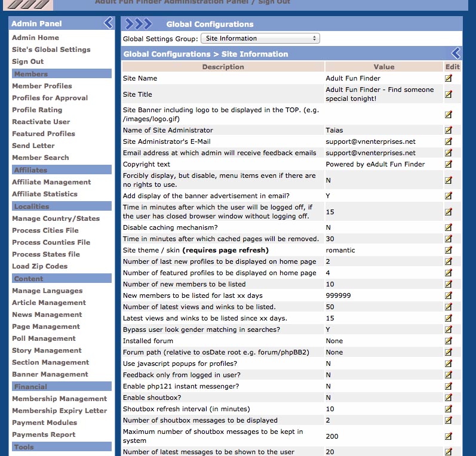
Task: Open Manage Country/States
Action: point(56,218)
